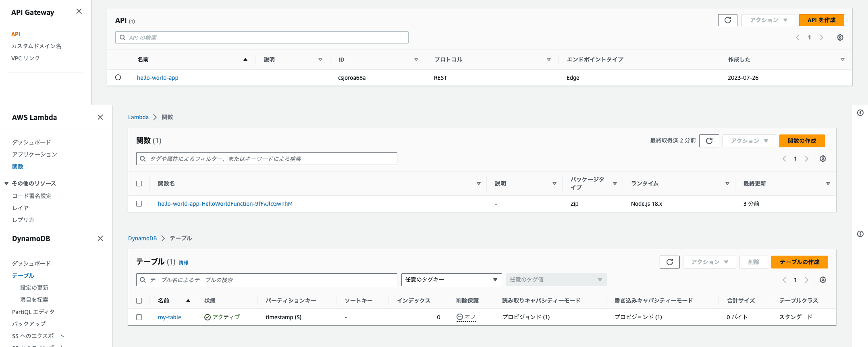Open 説明 column filter in API table
Image resolution: width=868 pixels, height=347 pixels.
320,60
